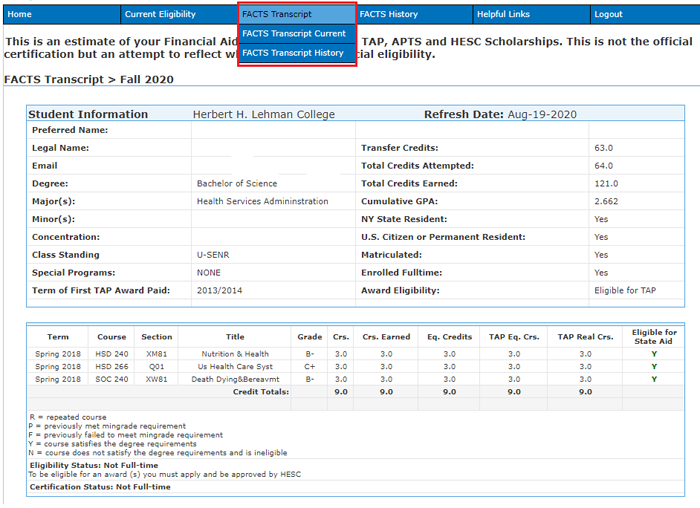Image resolution: width=700 pixels, height=508 pixels.
Task: Select the HSD 240 course row
Action: coord(112,354)
